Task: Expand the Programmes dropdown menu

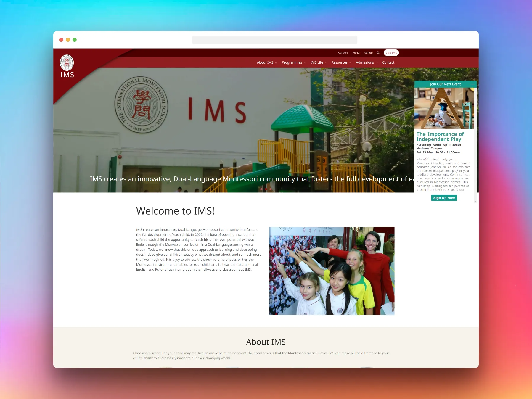Action: tap(293, 62)
